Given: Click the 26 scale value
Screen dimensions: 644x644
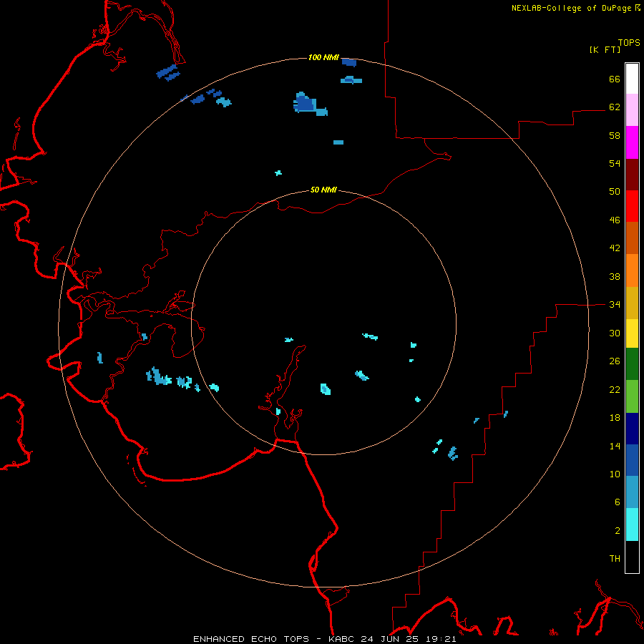Looking at the screenshot, I should [615, 361].
